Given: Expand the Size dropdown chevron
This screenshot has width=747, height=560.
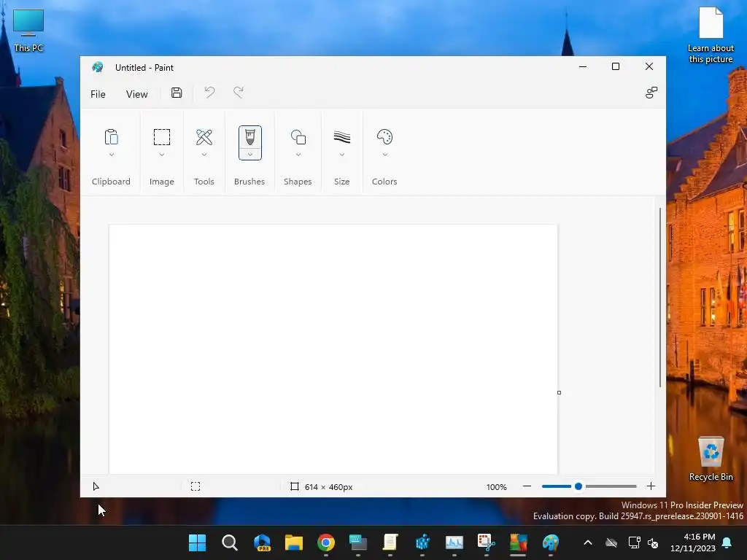Looking at the screenshot, I should pyautogui.click(x=342, y=155).
